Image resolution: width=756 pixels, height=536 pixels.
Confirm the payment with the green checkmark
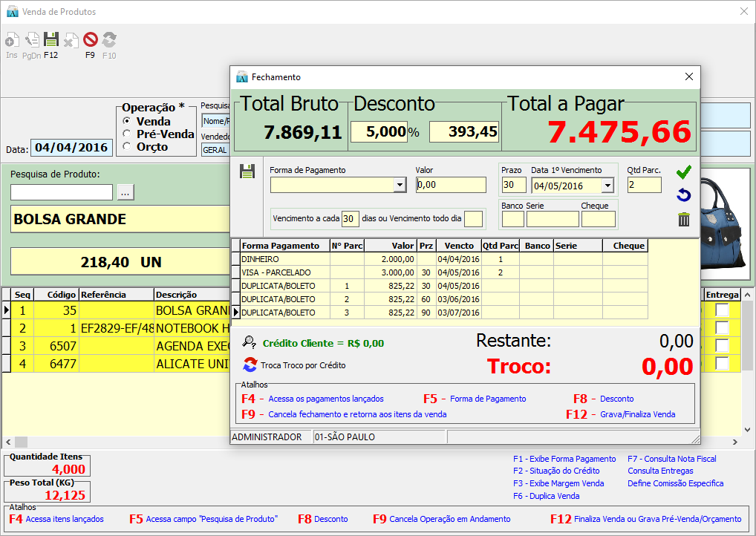tap(683, 172)
